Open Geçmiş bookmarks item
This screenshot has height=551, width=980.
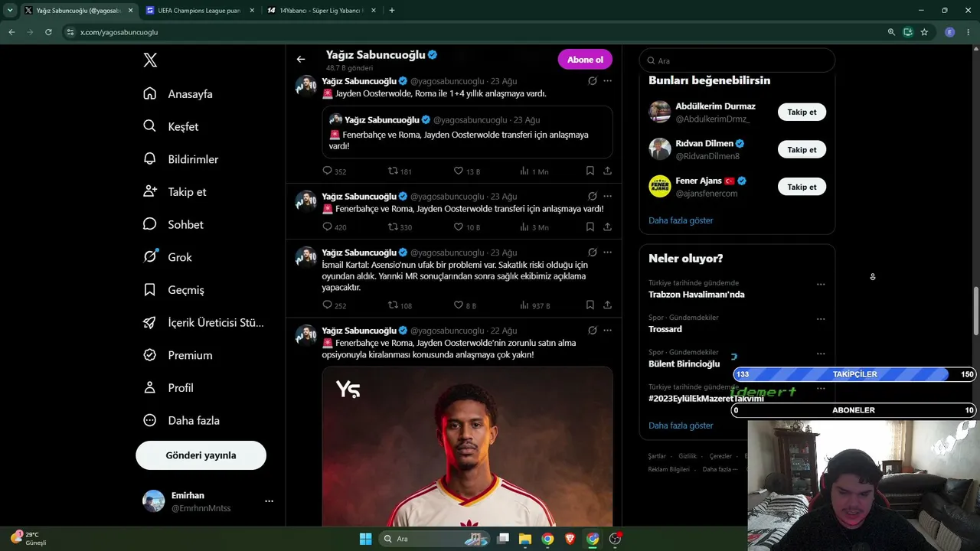[x=173, y=290]
